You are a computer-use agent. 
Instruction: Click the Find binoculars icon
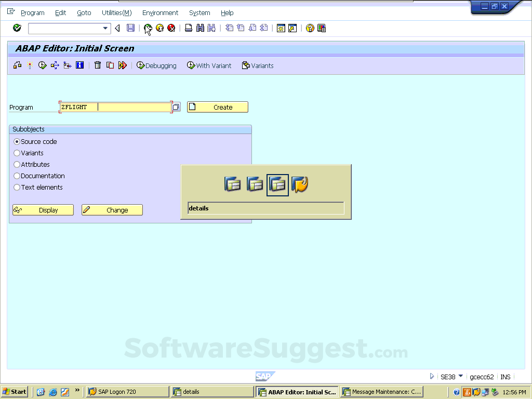click(x=200, y=28)
